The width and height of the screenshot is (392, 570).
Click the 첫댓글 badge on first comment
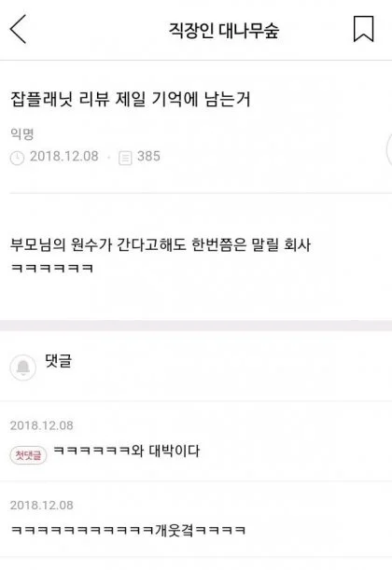[28, 454]
